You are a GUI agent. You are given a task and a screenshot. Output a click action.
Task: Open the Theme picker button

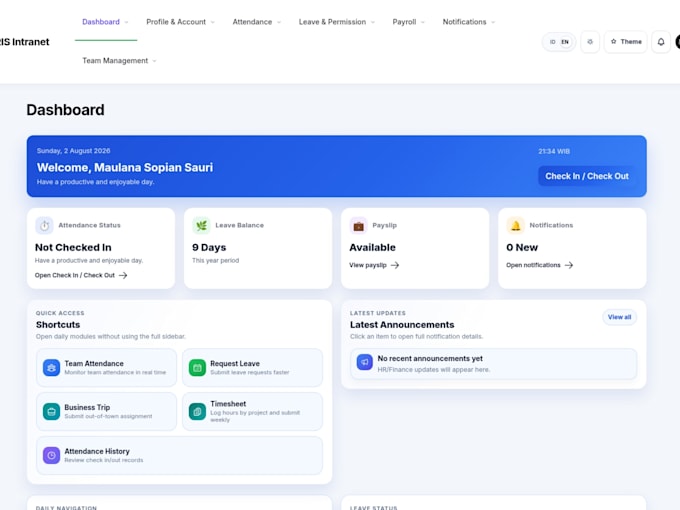(x=625, y=42)
